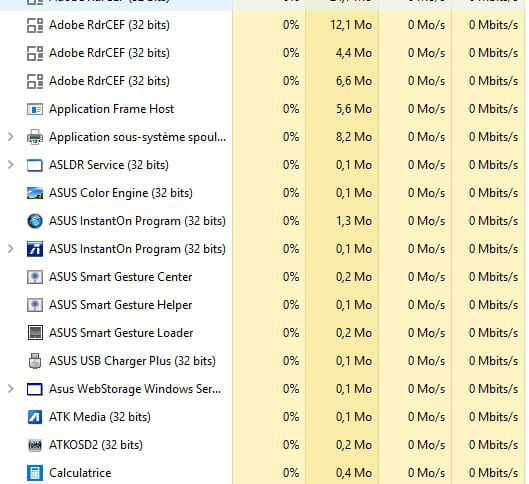
Task: Click the printer spooler application icon
Action: coord(35,137)
